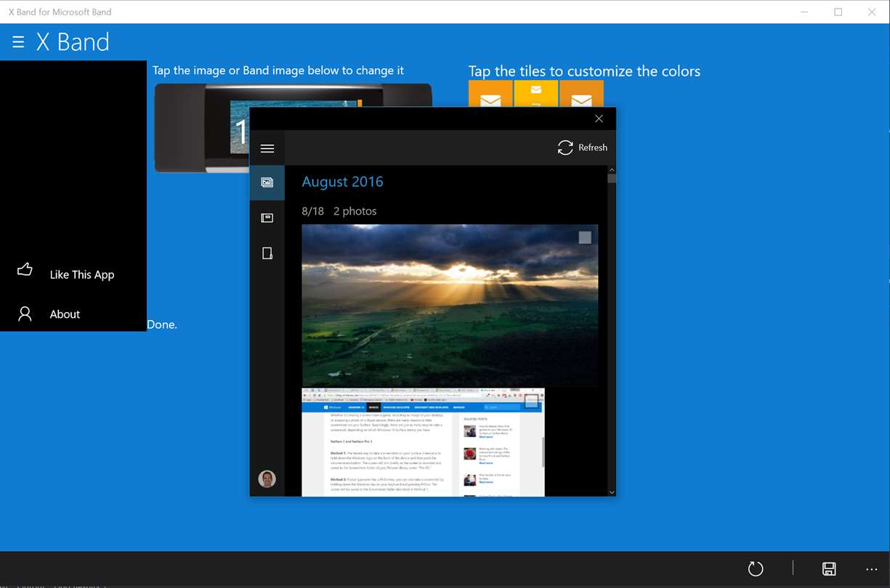
Task: Customize the middle yellow mail tile color
Action: 536,94
